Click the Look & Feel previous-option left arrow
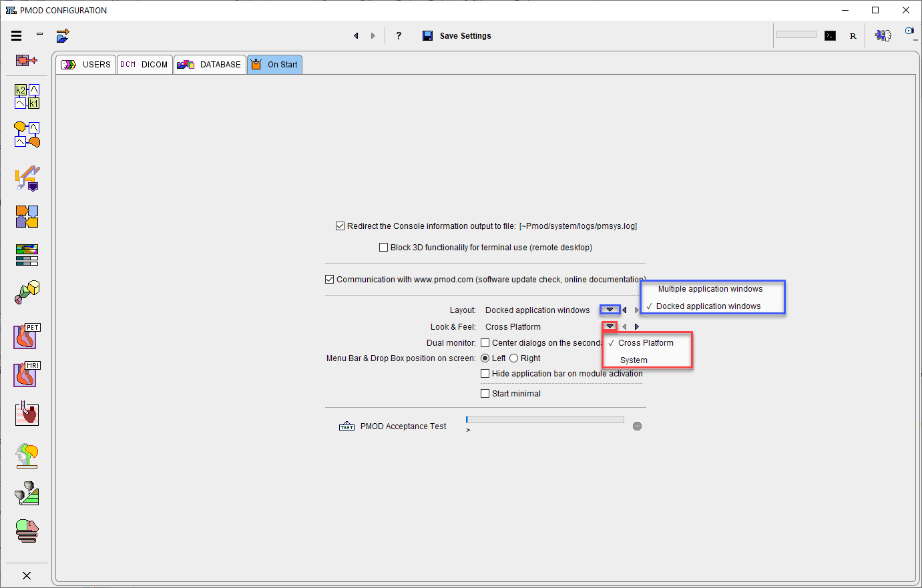922x588 pixels. pos(624,326)
